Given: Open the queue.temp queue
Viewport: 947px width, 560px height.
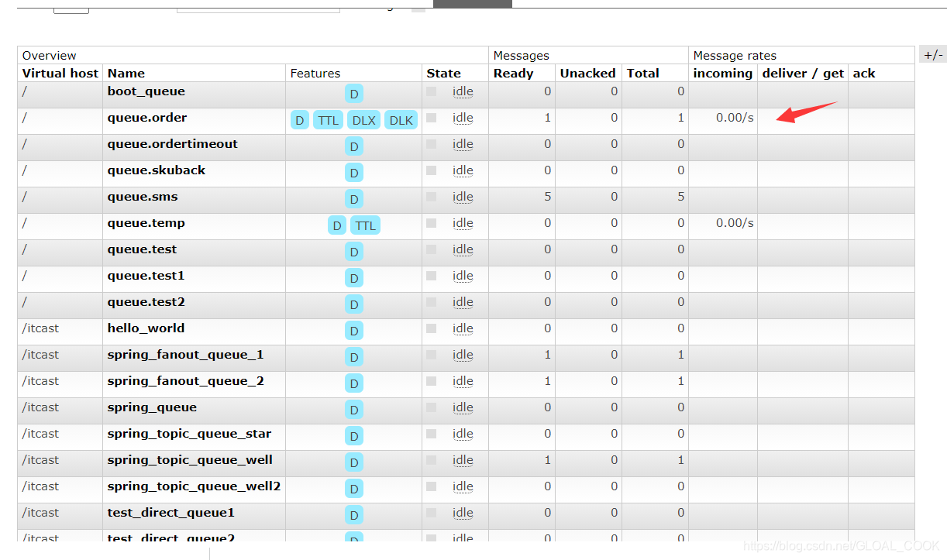Looking at the screenshot, I should pos(146,223).
